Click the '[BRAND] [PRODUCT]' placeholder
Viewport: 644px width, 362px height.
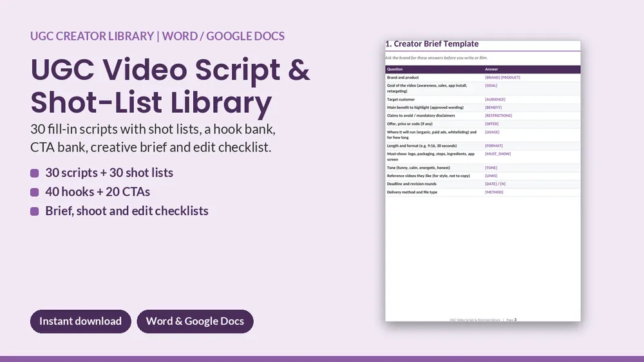502,77
